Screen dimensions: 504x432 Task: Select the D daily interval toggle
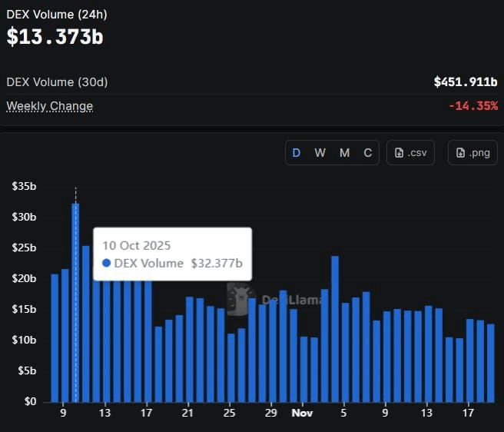(x=296, y=153)
